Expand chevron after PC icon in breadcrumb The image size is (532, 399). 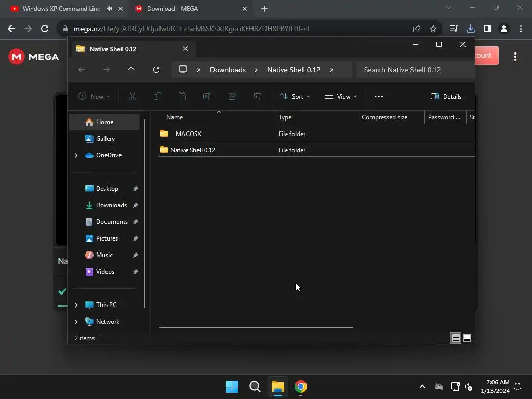point(198,70)
